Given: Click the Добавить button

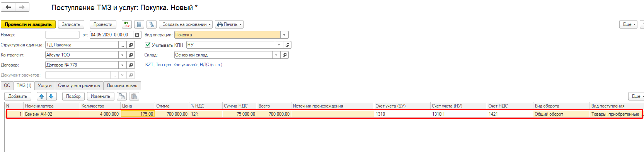Looking at the screenshot, I should tap(18, 96).
